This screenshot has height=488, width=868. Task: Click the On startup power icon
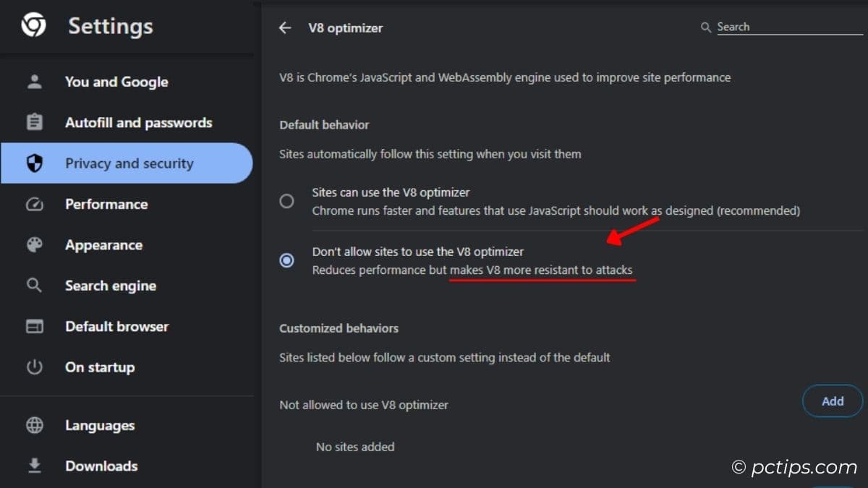tap(34, 367)
